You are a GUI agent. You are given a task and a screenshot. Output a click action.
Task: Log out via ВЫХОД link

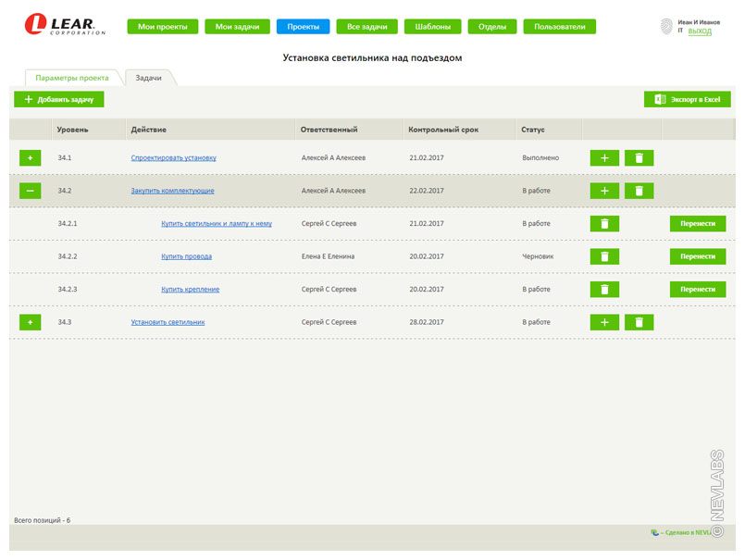click(x=700, y=31)
